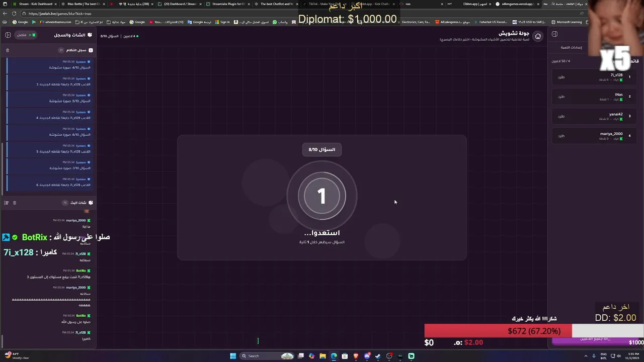Click player name yanai42 in the players list
This screenshot has width=644, height=362.
(616, 114)
